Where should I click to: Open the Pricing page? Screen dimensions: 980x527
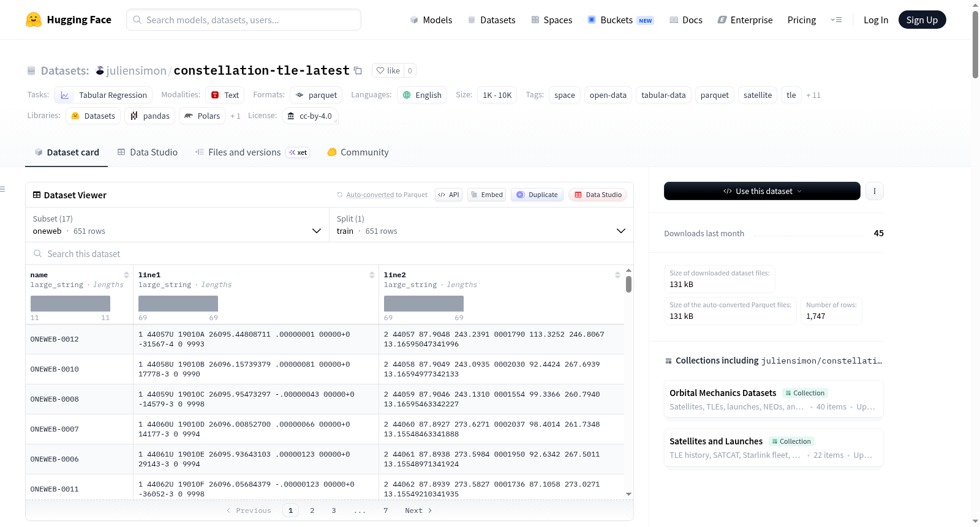click(x=802, y=20)
